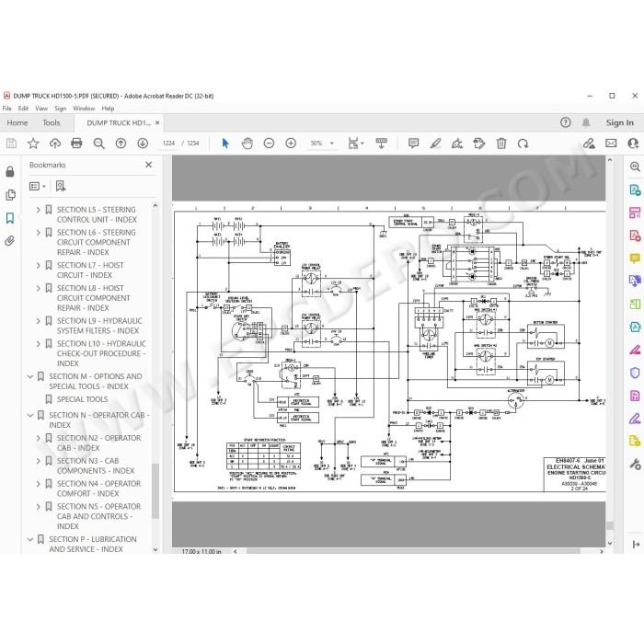Click the horizontal scrollbar under the document

point(413,551)
